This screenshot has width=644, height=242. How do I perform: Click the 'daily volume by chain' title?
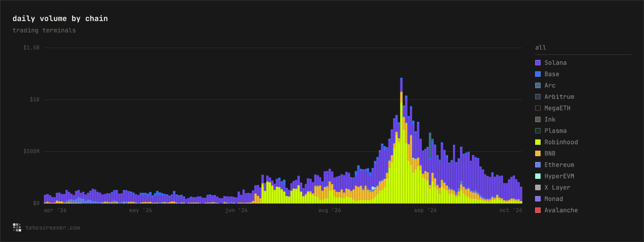[60, 18]
